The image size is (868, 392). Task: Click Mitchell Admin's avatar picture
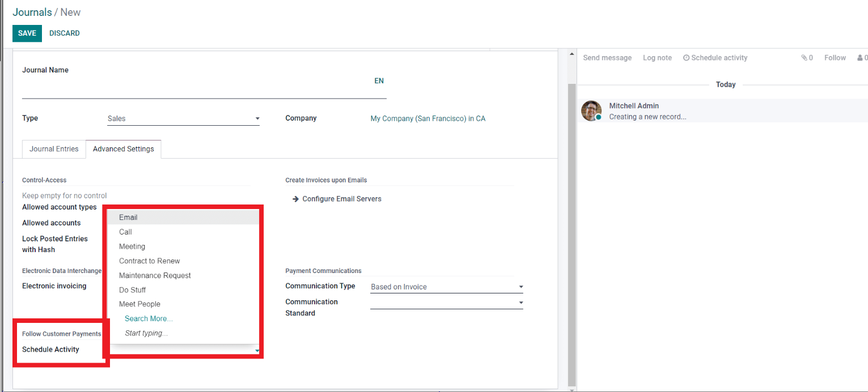click(591, 111)
